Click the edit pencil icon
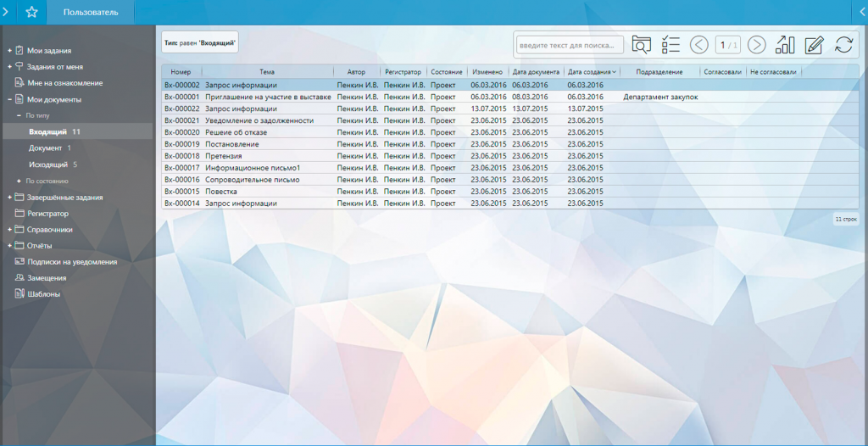 [815, 45]
